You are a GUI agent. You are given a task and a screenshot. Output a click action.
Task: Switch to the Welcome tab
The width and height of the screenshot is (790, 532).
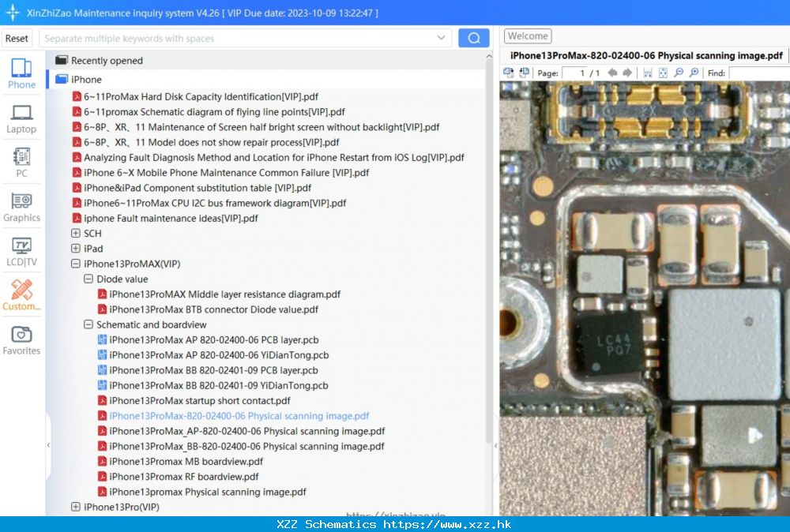tap(527, 36)
